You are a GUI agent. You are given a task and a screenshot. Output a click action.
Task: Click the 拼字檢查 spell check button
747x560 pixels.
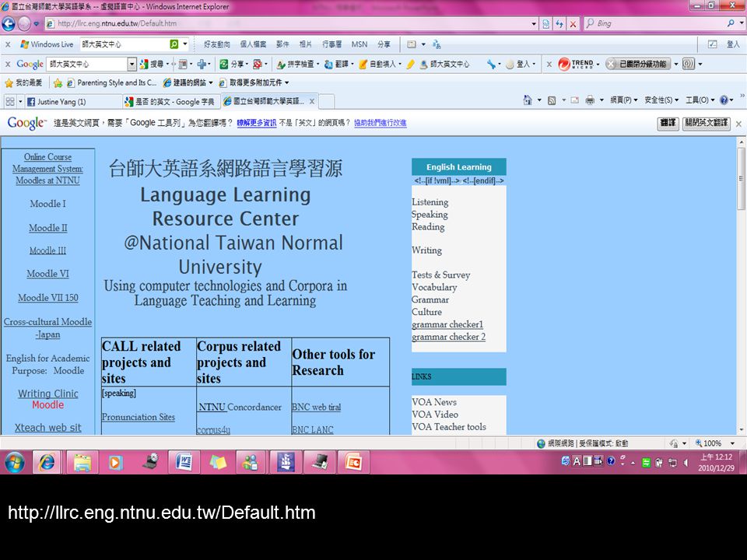(296, 64)
